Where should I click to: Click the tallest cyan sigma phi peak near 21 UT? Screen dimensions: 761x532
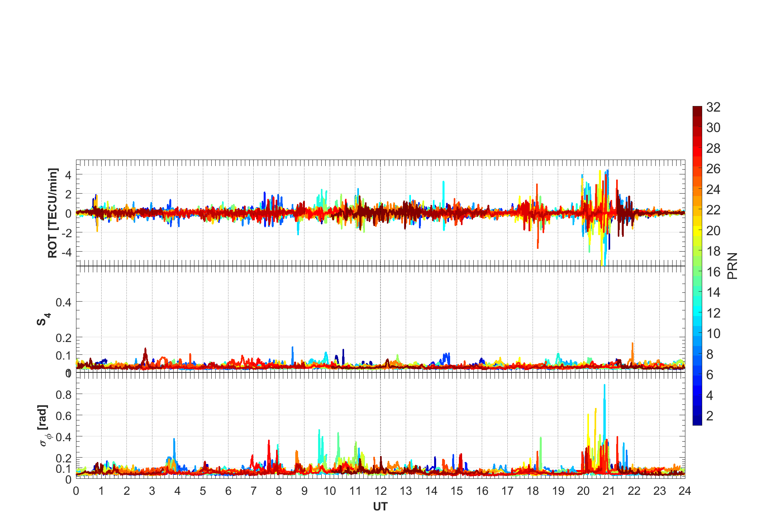click(x=604, y=386)
